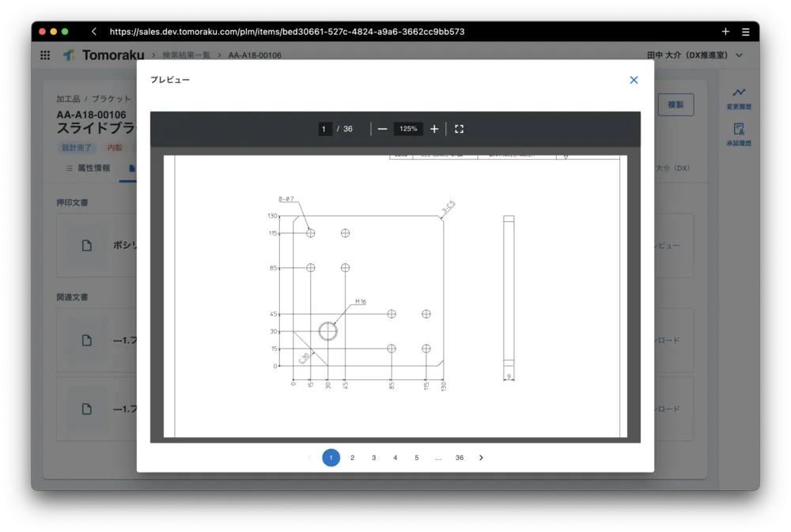
Task: Select page 3 in pagination
Action: point(374,458)
